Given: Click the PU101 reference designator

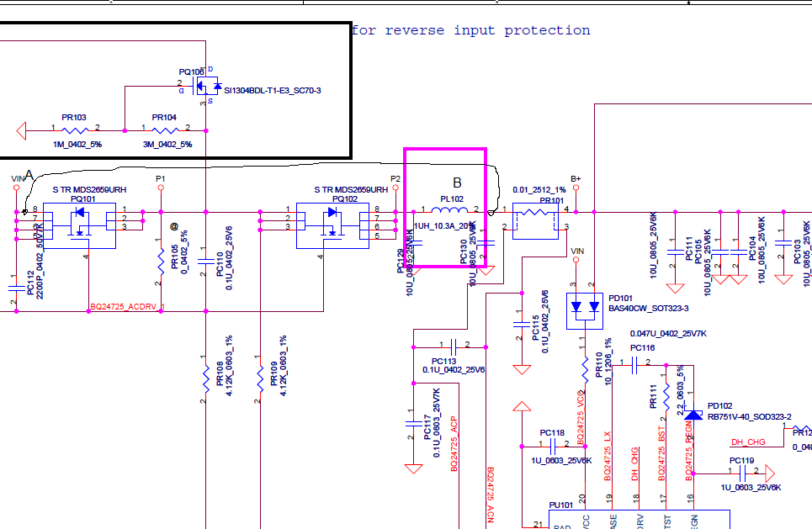Looking at the screenshot, I should tap(561, 505).
